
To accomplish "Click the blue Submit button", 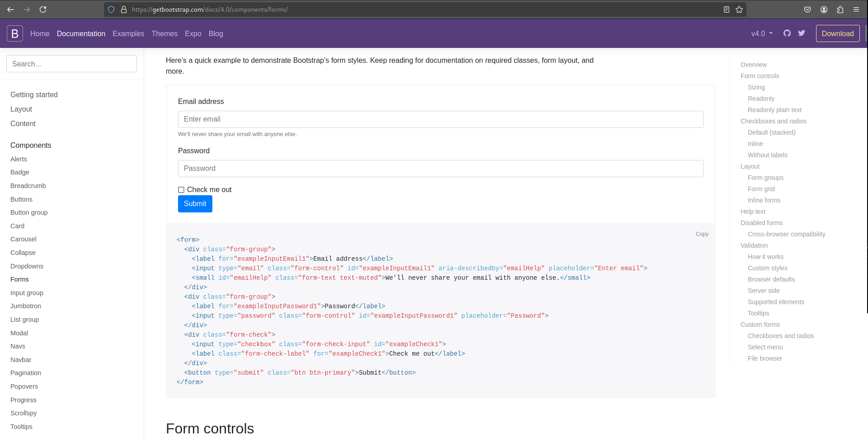I will [195, 204].
